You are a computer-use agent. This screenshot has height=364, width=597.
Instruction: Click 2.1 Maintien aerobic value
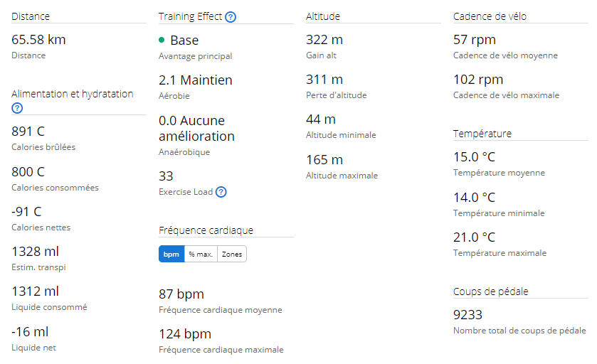coord(195,80)
